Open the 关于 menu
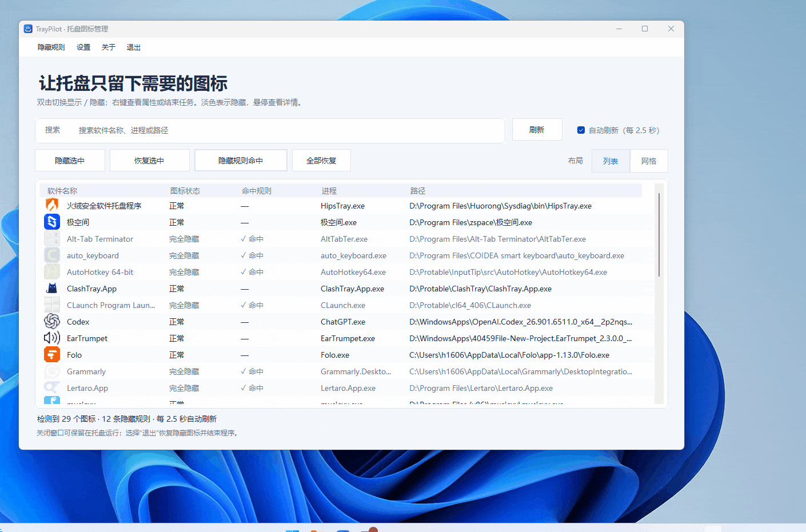The width and height of the screenshot is (806, 532). click(x=109, y=47)
